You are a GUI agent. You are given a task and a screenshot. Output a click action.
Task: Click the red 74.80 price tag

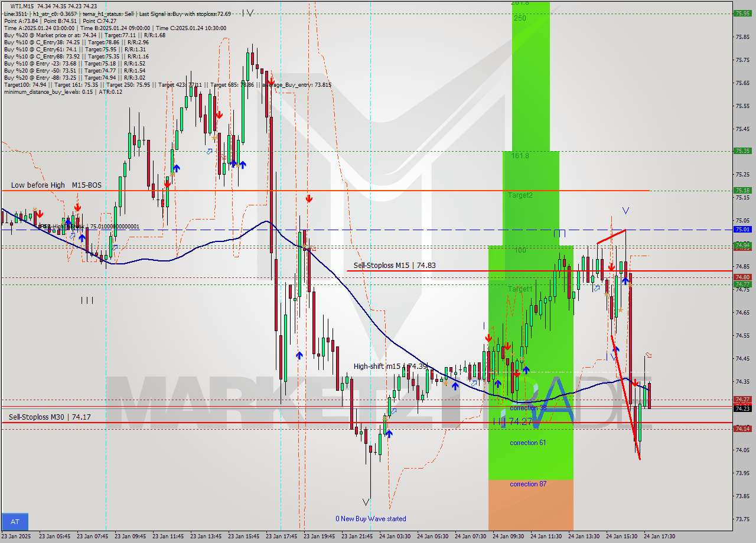coord(742,277)
